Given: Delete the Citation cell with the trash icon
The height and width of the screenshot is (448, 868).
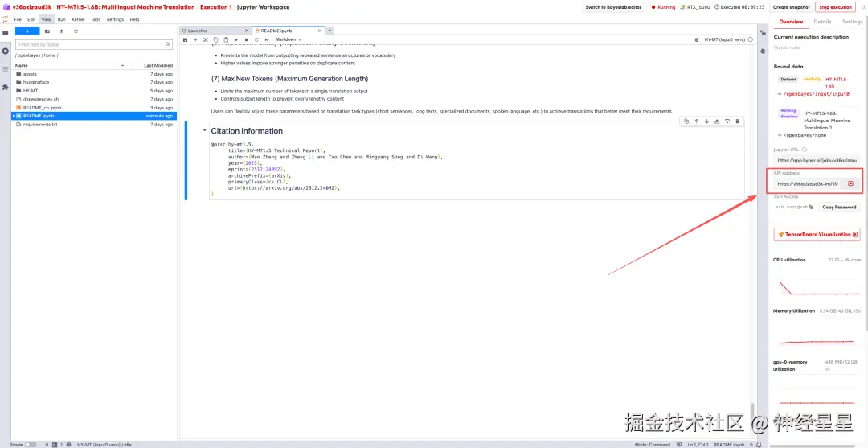Looking at the screenshot, I should click(737, 121).
